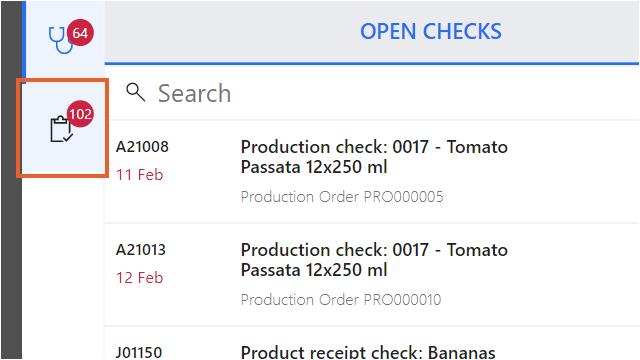Open the clipboard checks sidebar icon
This screenshot has width=640, height=360.
coord(61,129)
